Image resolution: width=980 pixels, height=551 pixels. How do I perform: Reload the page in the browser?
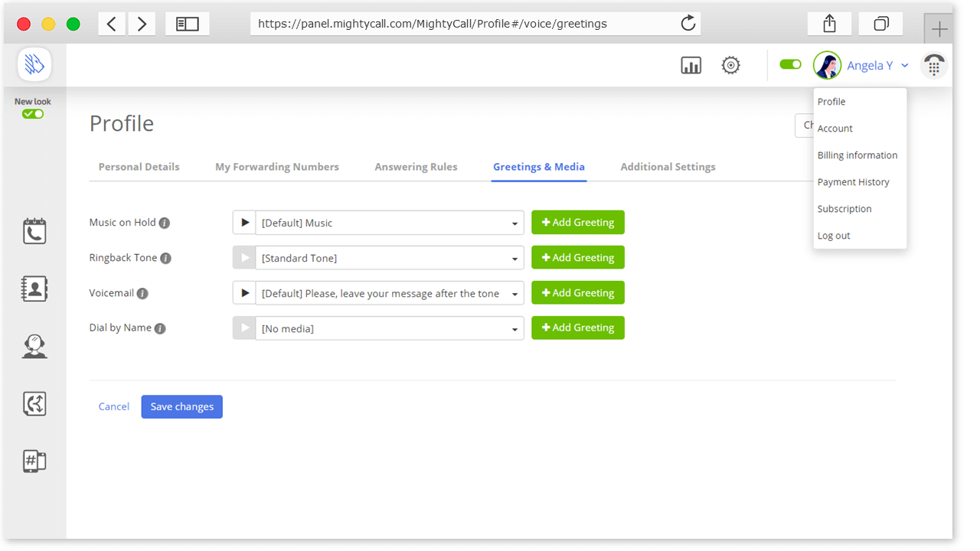click(x=688, y=24)
